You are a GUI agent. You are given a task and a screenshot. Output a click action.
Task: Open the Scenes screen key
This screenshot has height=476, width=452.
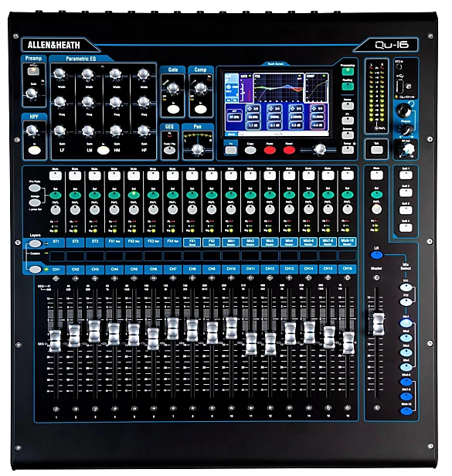point(348,135)
